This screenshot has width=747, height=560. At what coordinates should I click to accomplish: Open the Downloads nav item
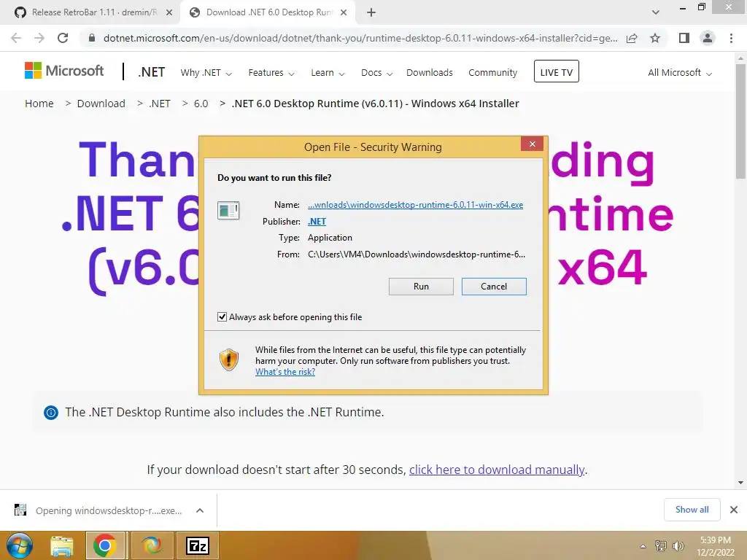[x=429, y=72]
